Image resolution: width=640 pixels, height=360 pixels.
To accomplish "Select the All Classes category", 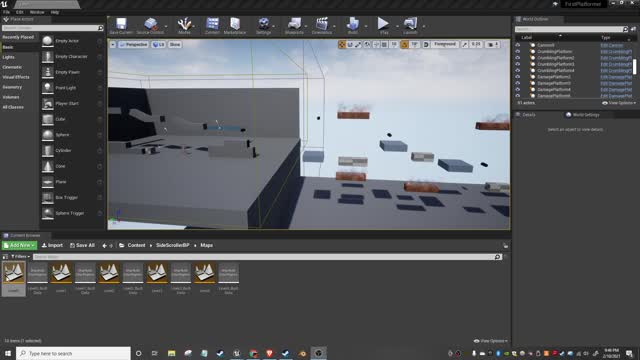I will (13, 107).
